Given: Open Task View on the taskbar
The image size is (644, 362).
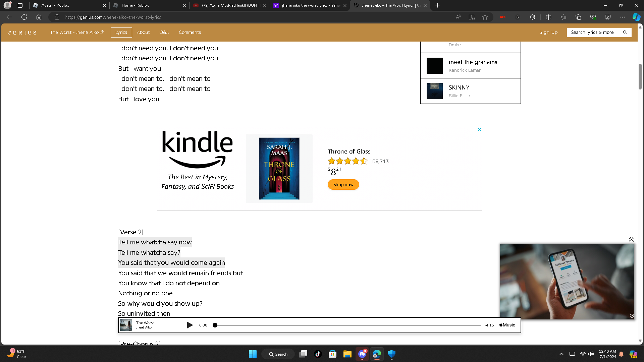Looking at the screenshot, I should pyautogui.click(x=303, y=354).
